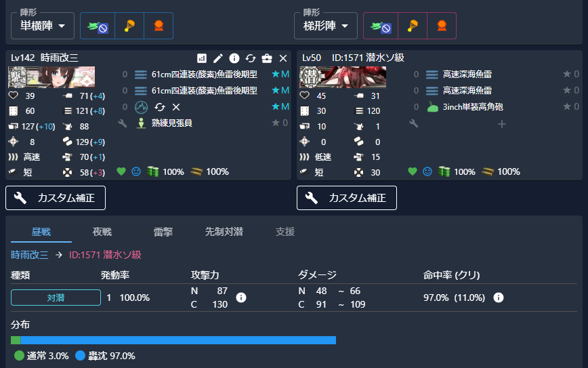
Task: Open the chart icon for 時雨改三
Action: 202,58
